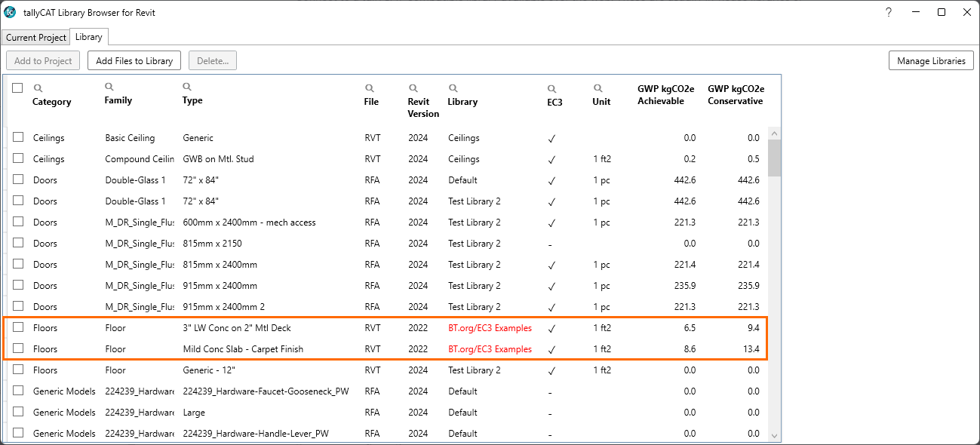This screenshot has width=980, height=445.
Task: Click the search icon above Library column
Action: point(453,88)
